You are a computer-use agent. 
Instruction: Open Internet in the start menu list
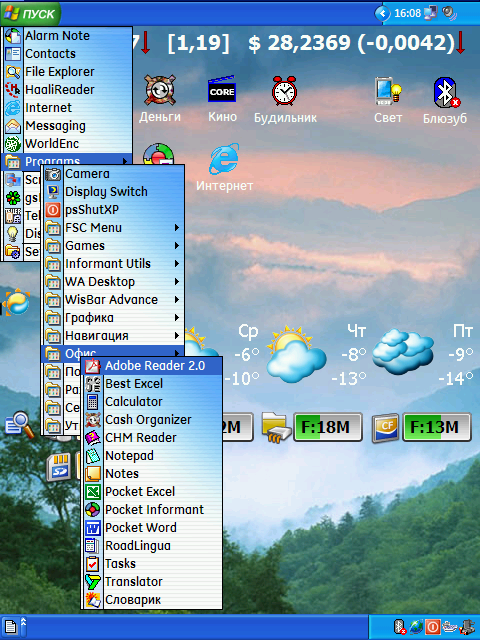68,108
